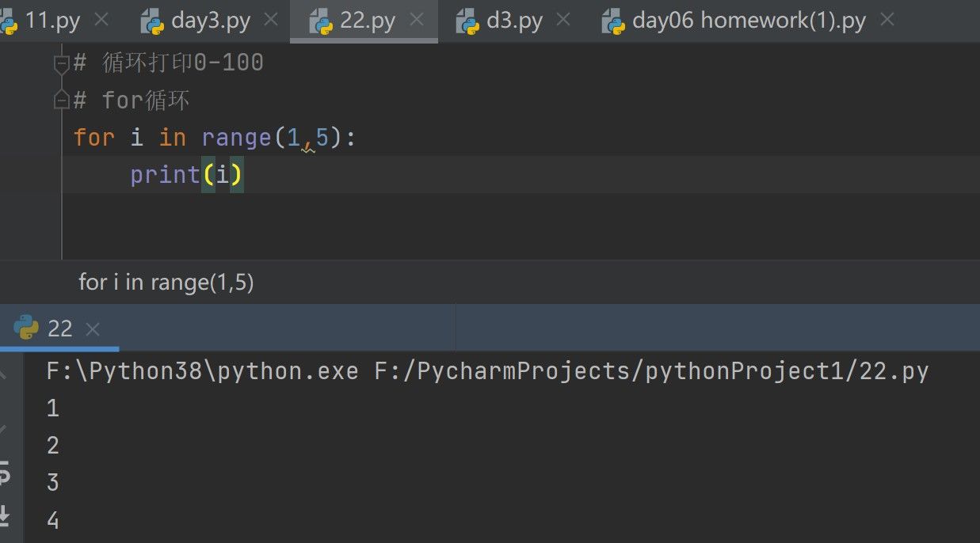Close the day3.py editor tab
980x543 pixels.
[x=271, y=20]
